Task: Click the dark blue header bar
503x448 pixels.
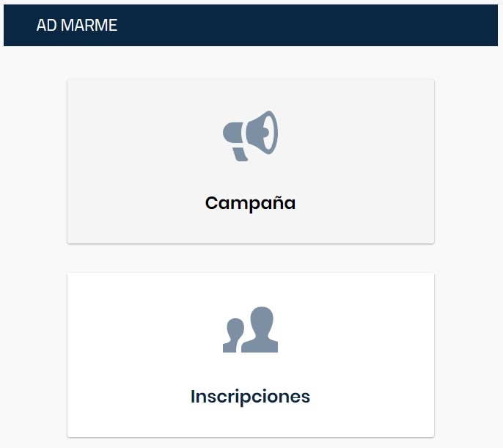Action: [x=251, y=25]
